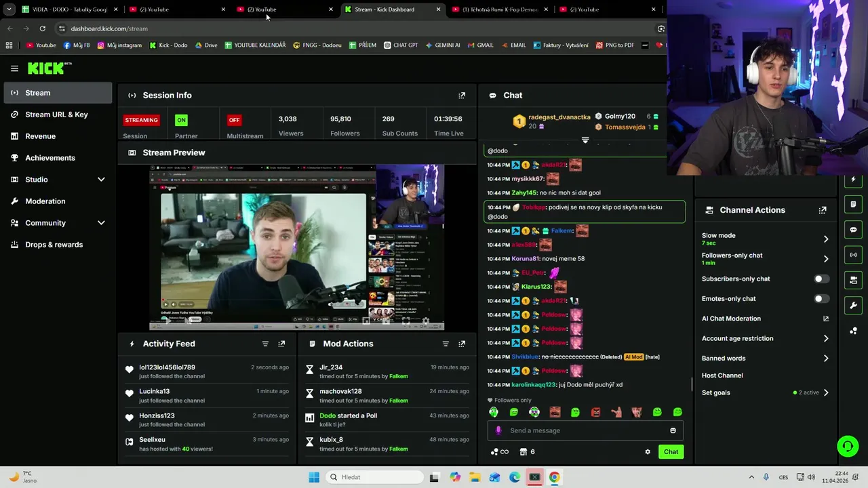Switch to Stream - Kick Dashboard tab
The image size is (868, 488).
click(x=393, y=9)
